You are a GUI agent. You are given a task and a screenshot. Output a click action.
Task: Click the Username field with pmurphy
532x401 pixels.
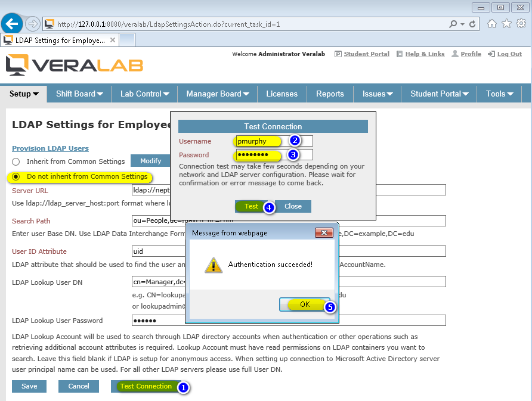pyautogui.click(x=274, y=141)
